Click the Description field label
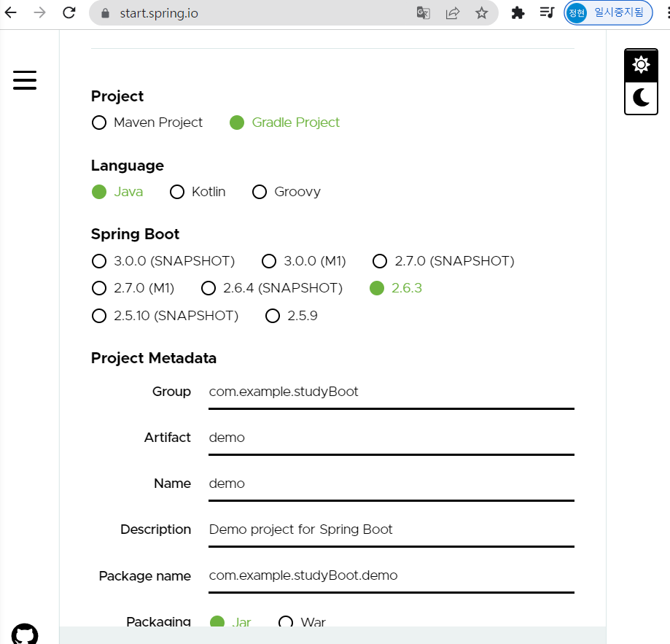The width and height of the screenshot is (670, 644). (x=155, y=529)
